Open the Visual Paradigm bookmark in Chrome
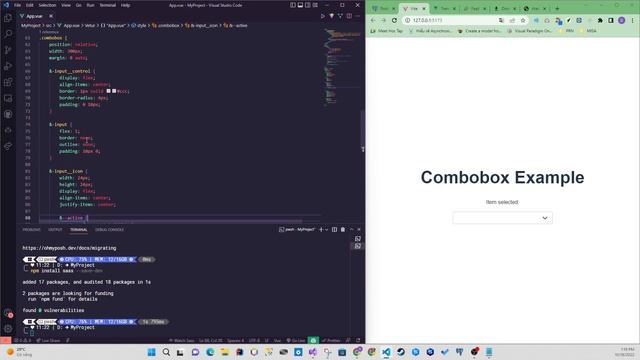This screenshot has height=360, width=640. pyautogui.click(x=530, y=31)
